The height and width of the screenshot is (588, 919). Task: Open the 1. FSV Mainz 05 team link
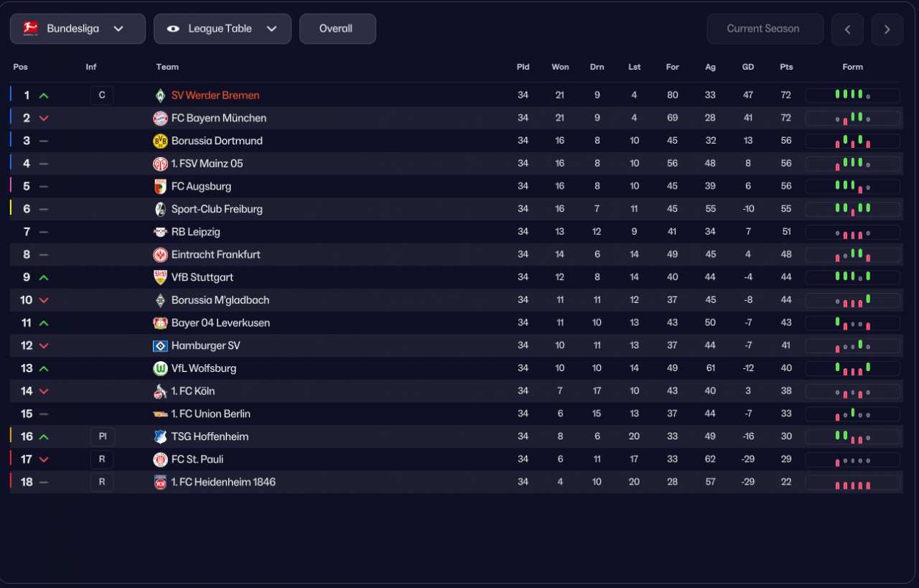(x=207, y=164)
